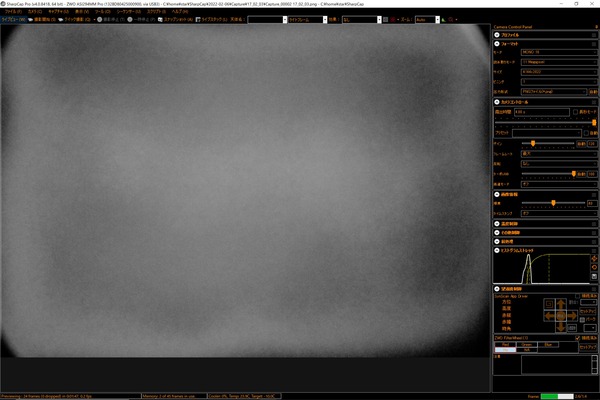Click the spiral search icon in telescope control
The height and width of the screenshot is (400, 600).
549,304
